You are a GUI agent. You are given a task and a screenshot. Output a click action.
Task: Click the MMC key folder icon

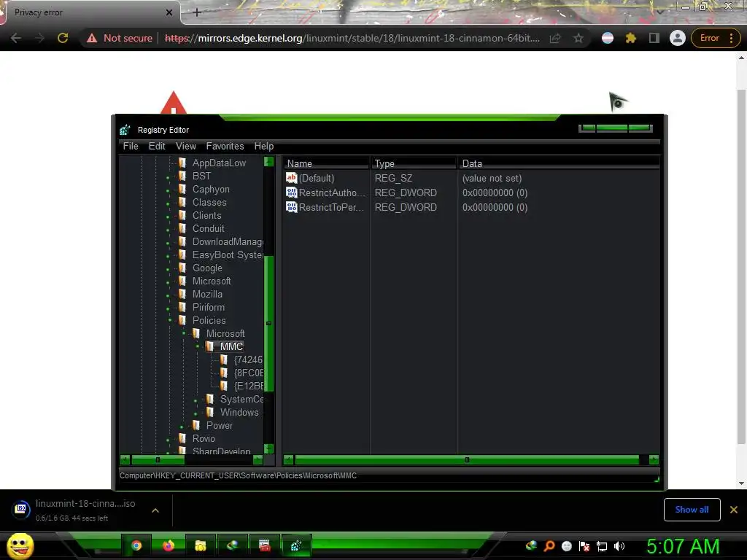coord(209,346)
